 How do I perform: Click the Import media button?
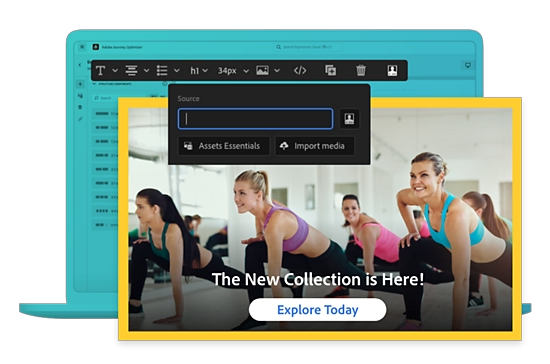(315, 146)
